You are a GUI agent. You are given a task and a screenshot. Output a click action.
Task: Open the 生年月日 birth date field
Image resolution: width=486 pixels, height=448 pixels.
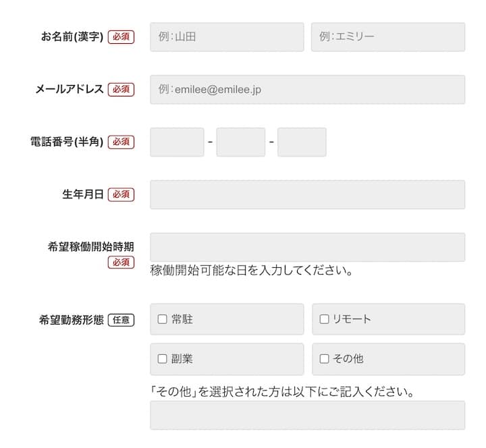[x=307, y=194]
